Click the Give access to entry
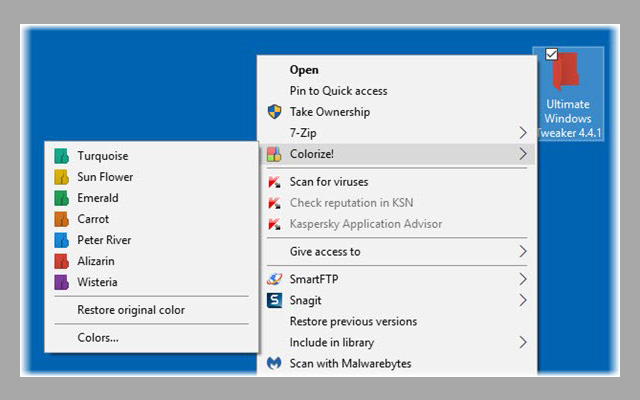The width and height of the screenshot is (640, 400). [x=397, y=251]
